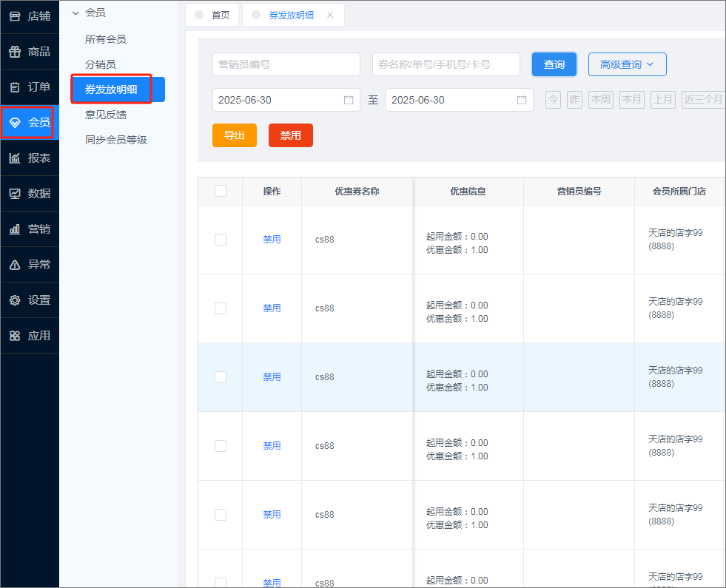
Task: Open the 报表 chart icon
Action: pyautogui.click(x=15, y=158)
